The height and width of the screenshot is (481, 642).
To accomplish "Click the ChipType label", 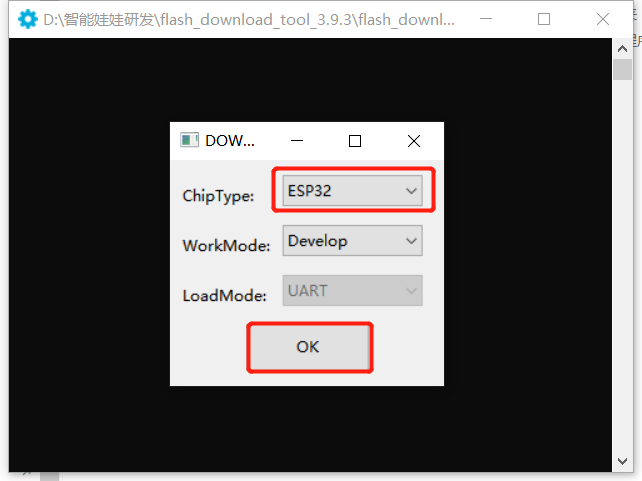I will [218, 196].
